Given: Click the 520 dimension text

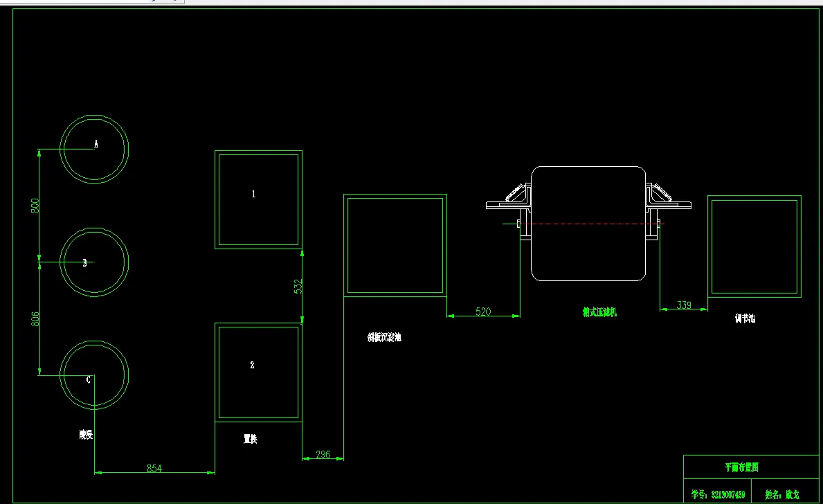Looking at the screenshot, I should tap(483, 312).
